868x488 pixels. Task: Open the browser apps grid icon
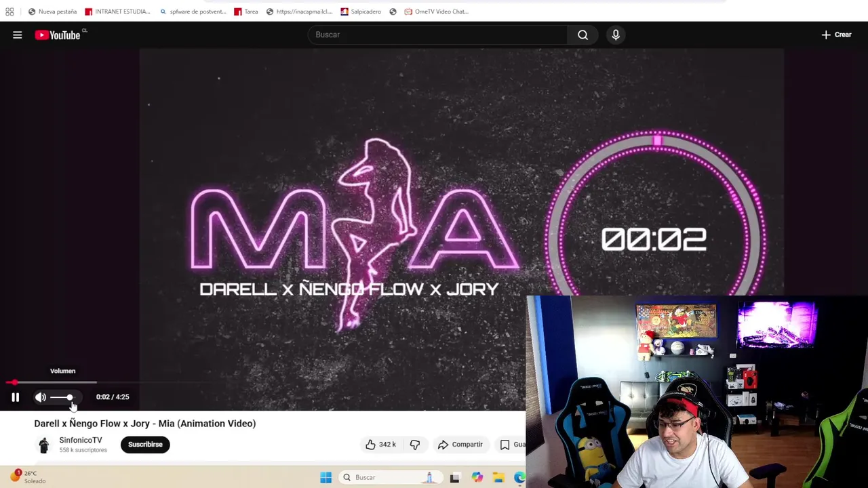[x=9, y=12]
